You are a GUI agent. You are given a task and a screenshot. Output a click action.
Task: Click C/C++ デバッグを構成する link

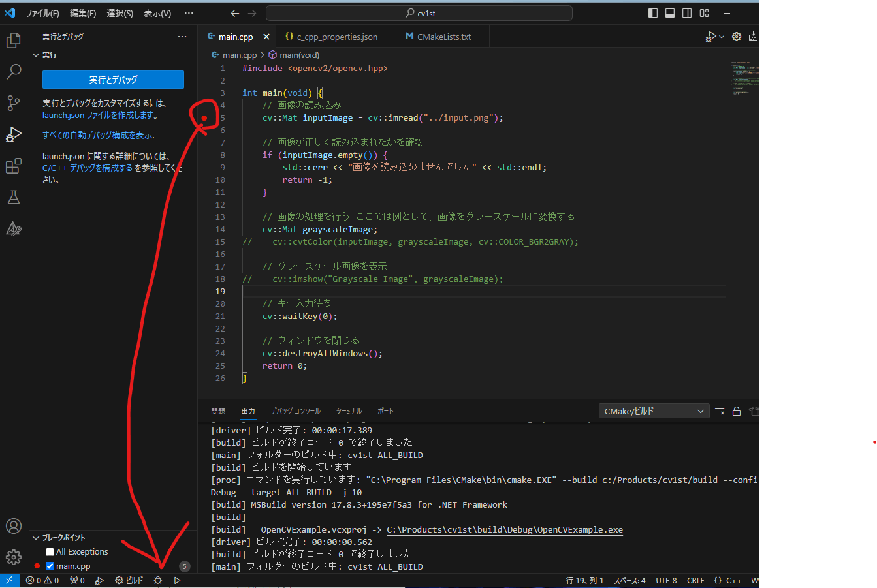point(88,168)
